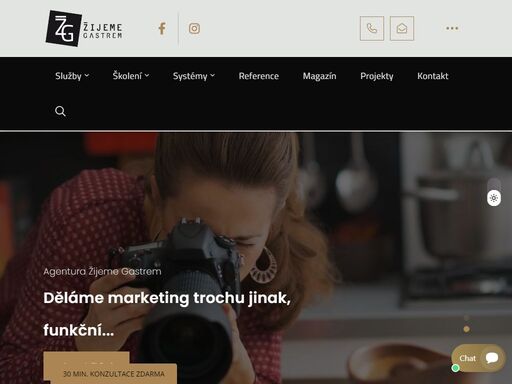
Task: Go to the Reference page
Action: [x=259, y=76]
